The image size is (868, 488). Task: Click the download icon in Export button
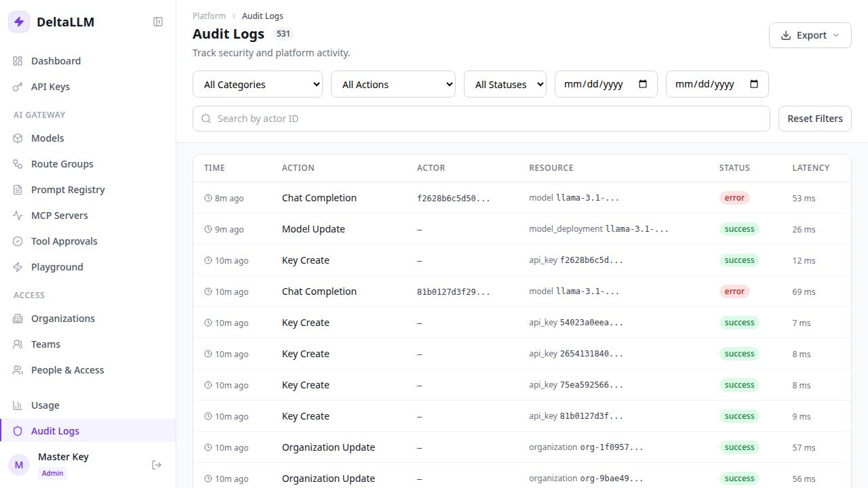point(786,35)
